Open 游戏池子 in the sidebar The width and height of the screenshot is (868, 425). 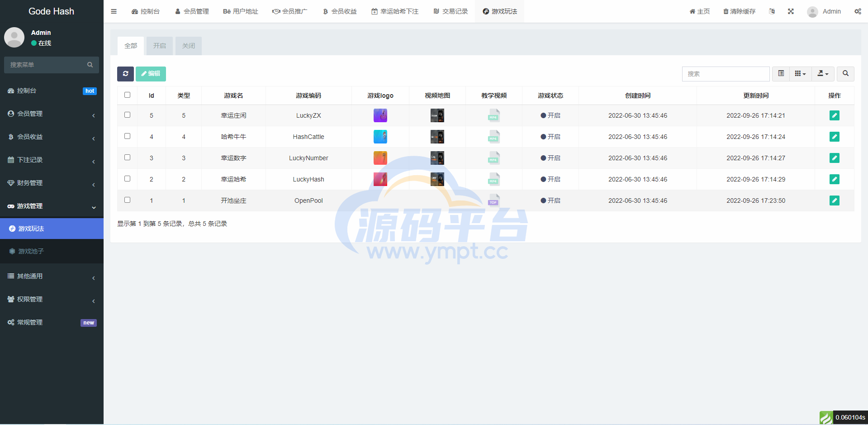(52, 251)
